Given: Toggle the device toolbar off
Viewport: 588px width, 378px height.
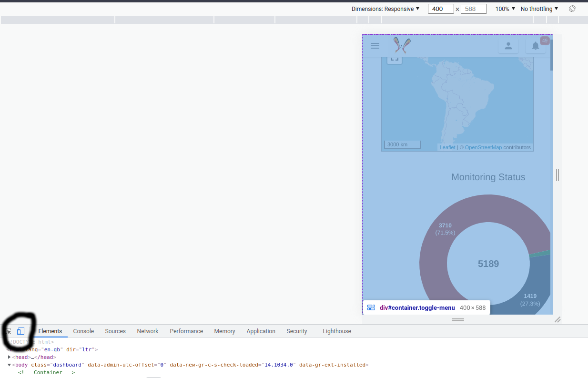Looking at the screenshot, I should pyautogui.click(x=20, y=331).
